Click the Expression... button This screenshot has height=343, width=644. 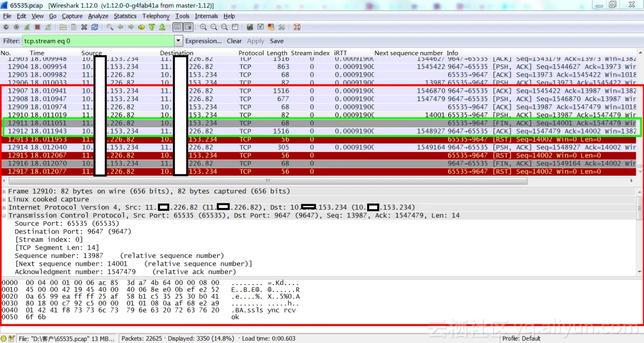point(203,41)
